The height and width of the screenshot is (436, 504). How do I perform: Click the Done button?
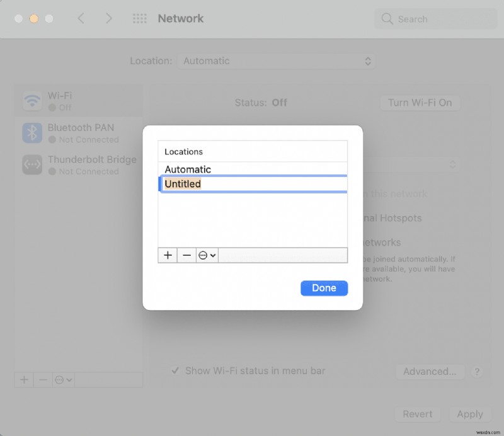(x=324, y=288)
